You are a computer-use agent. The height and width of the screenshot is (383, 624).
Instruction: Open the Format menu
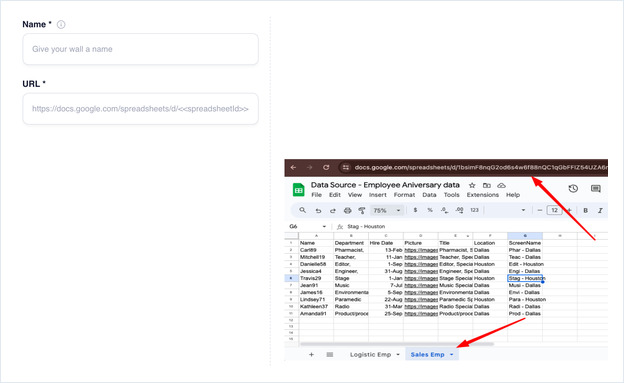(404, 195)
